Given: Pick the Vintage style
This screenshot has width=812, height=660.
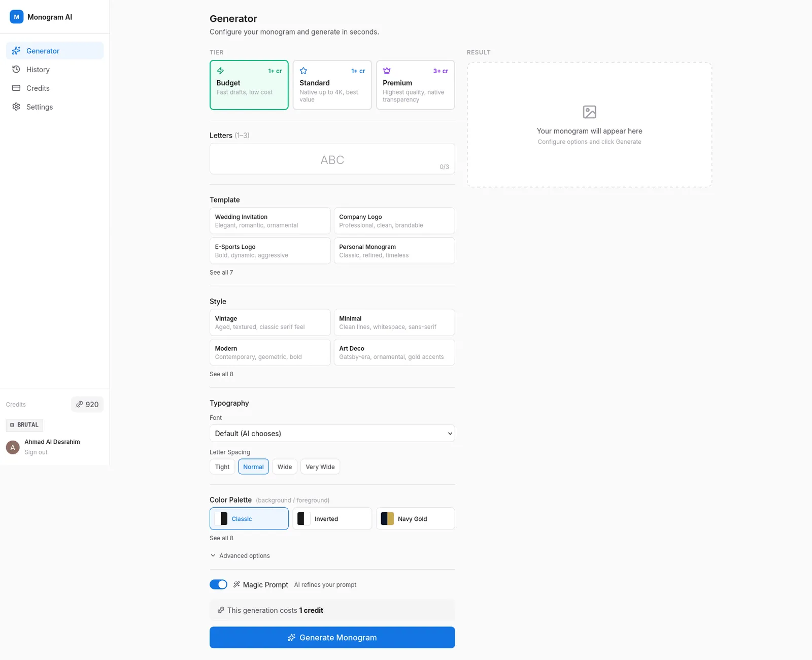Looking at the screenshot, I should pos(270,322).
